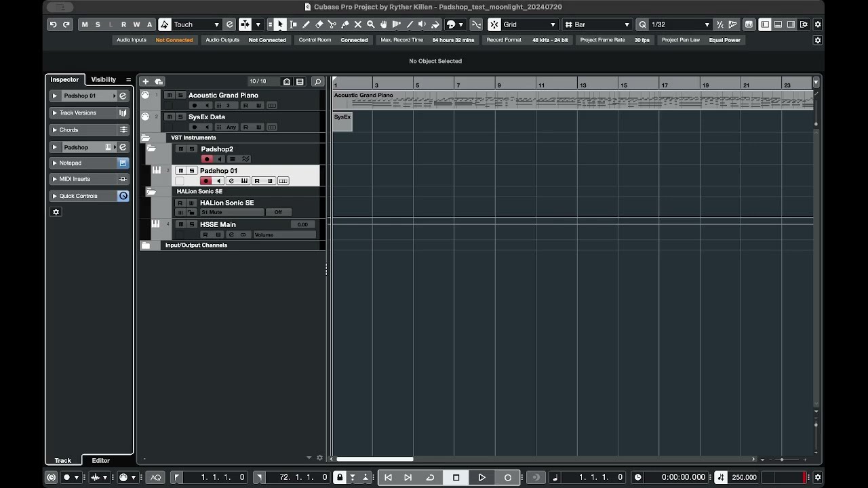Viewport: 868px width, 488px height.
Task: Click the Record transport button
Action: [x=508, y=477]
